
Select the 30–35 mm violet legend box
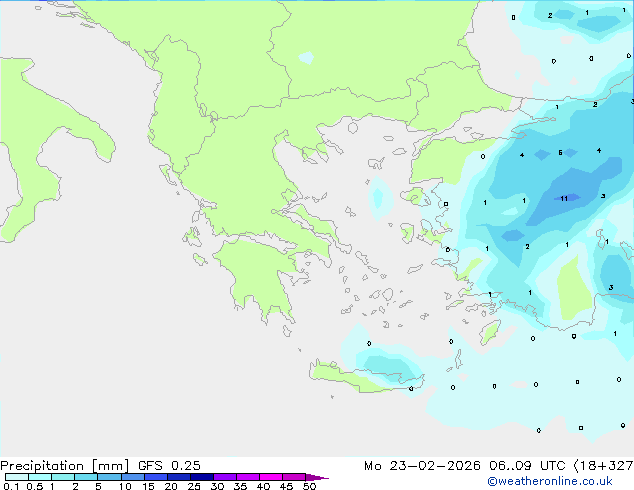pos(225,477)
